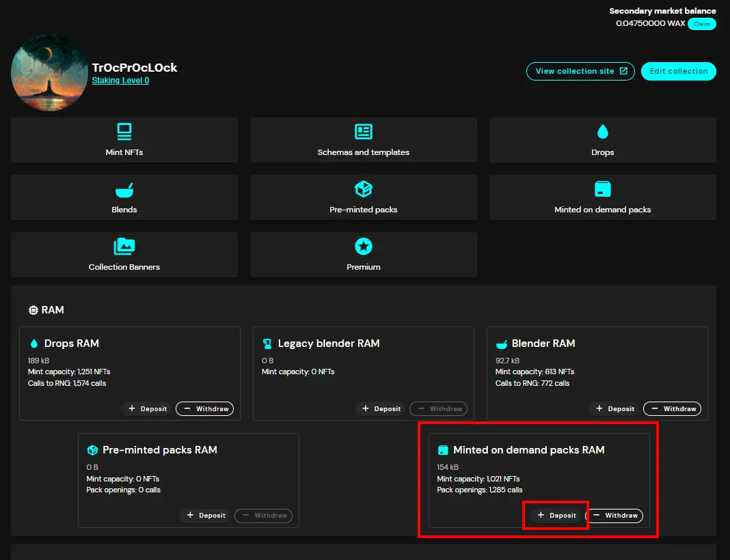Click the "189 kB" Drops RAM value

click(39, 361)
